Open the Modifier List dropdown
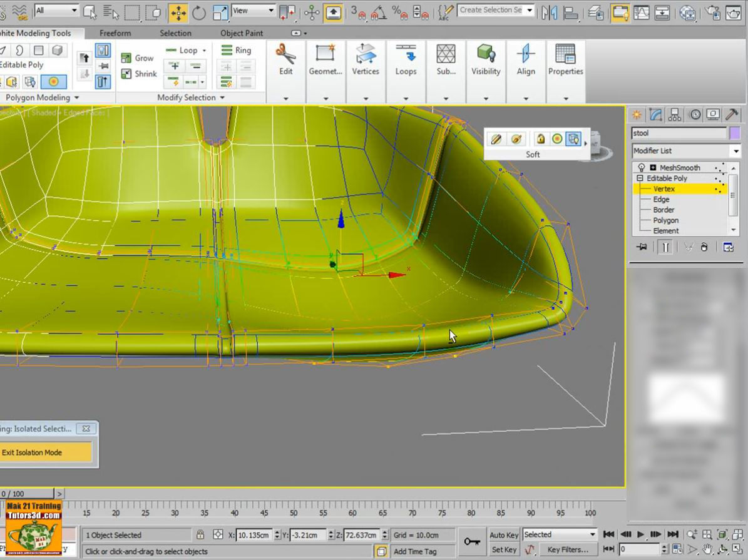748x560 pixels. (735, 150)
